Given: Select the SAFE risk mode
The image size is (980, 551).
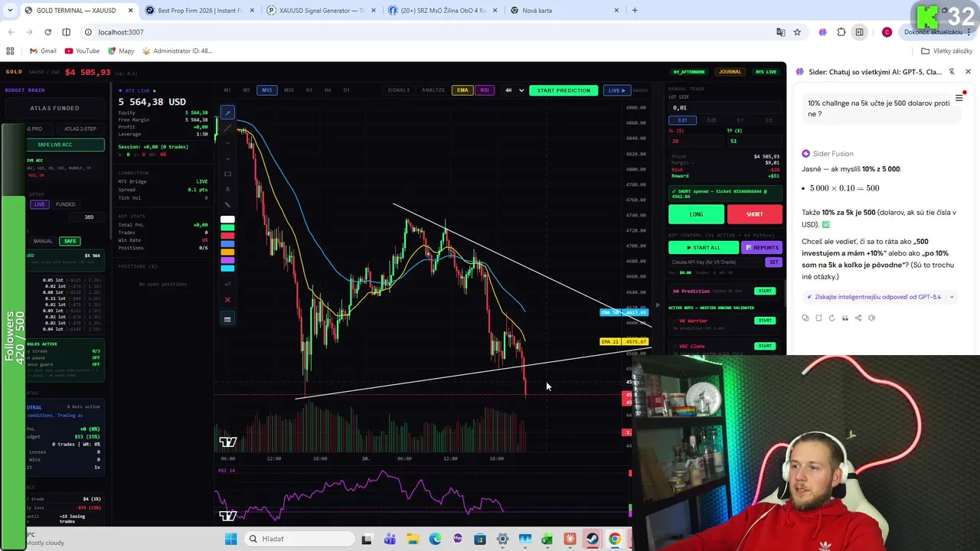Looking at the screenshot, I should pyautogui.click(x=70, y=241).
